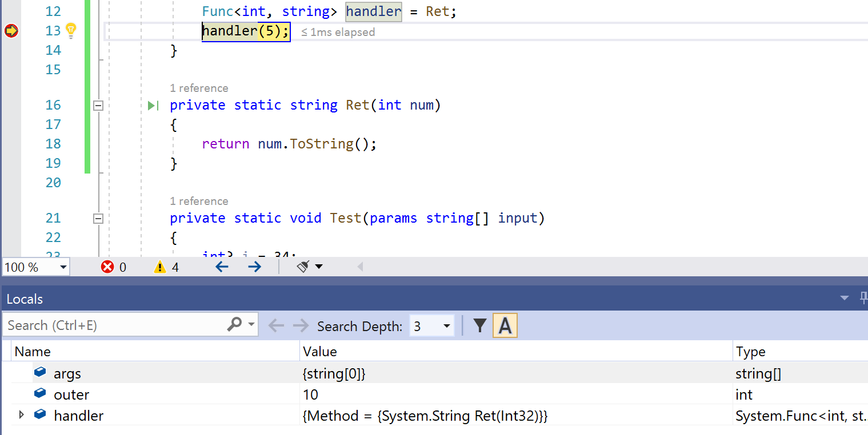Click line number 20 in the gutter
Image resolution: width=868 pixels, height=435 pixels.
coord(53,183)
